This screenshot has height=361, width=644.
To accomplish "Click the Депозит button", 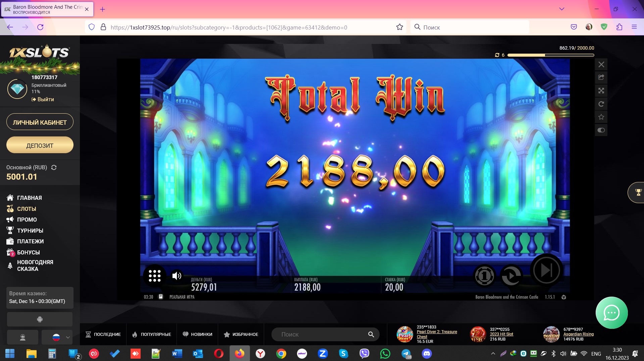I will (x=40, y=145).
